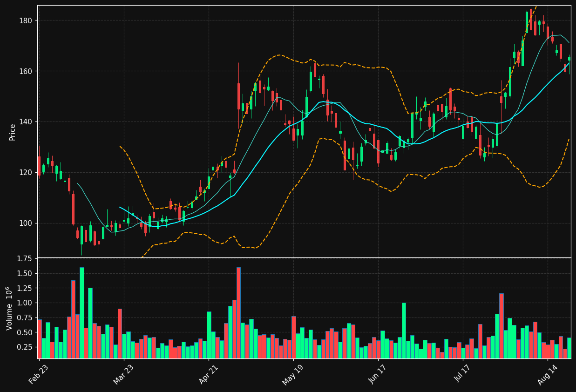This screenshot has width=576, height=392.
Task: Click the tallest green volume bar
Action: click(82, 313)
